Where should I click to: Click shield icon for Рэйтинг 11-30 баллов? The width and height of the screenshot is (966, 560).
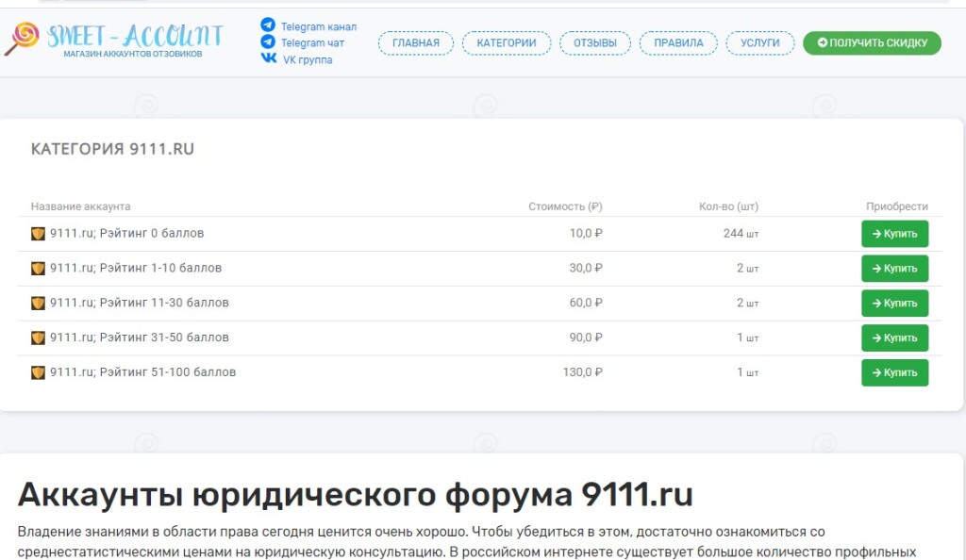click(x=38, y=304)
